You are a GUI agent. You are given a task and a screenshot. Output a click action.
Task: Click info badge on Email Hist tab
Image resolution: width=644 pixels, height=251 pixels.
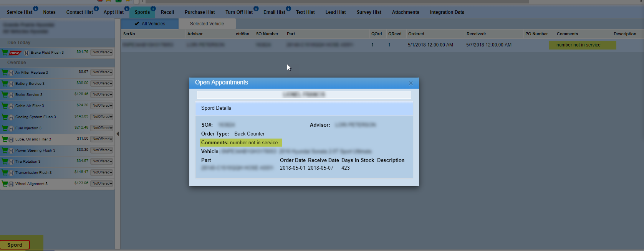288,8
